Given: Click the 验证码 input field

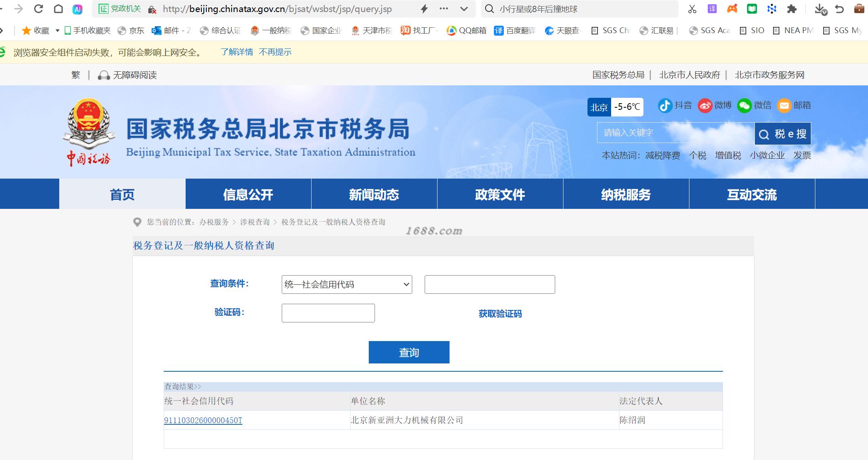Looking at the screenshot, I should coord(328,313).
